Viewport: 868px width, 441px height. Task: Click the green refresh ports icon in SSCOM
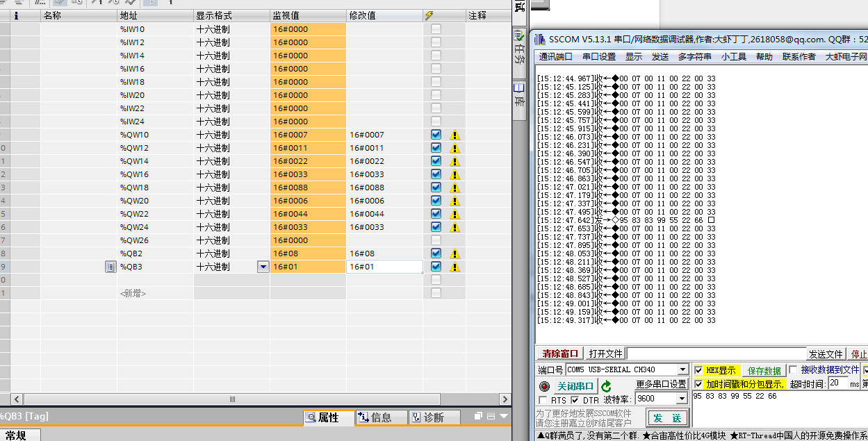tap(607, 386)
